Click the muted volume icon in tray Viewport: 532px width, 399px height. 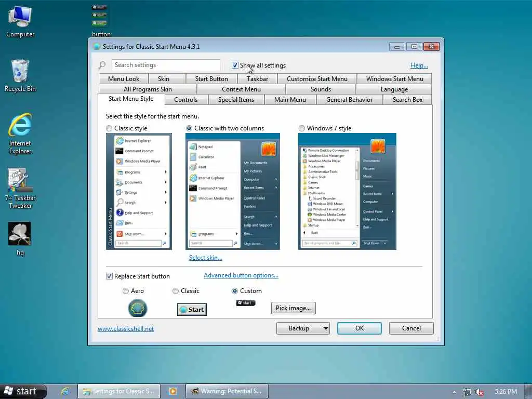click(x=479, y=392)
